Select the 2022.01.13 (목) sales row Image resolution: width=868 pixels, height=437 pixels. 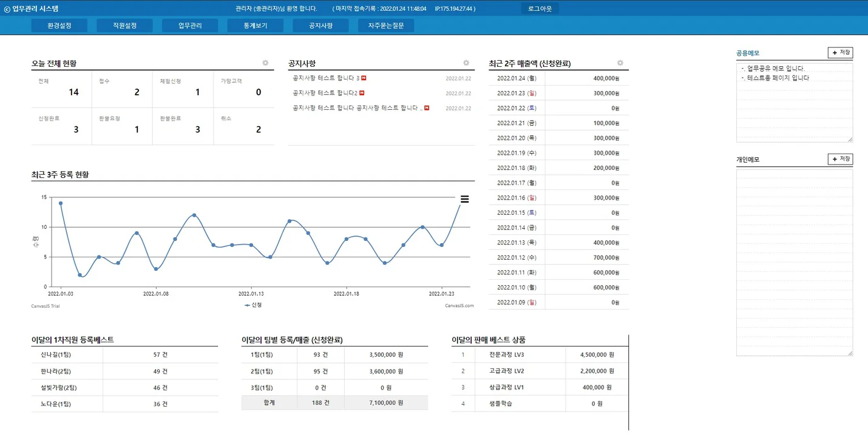[x=558, y=243]
